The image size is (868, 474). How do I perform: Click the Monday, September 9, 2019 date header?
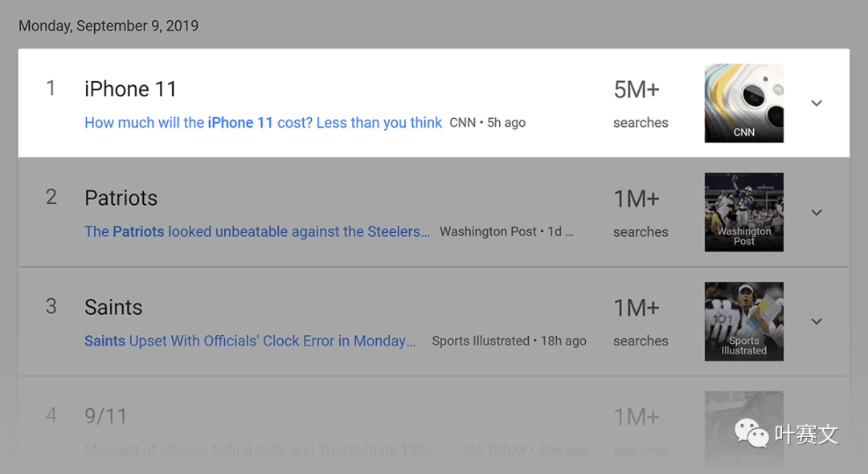click(108, 26)
